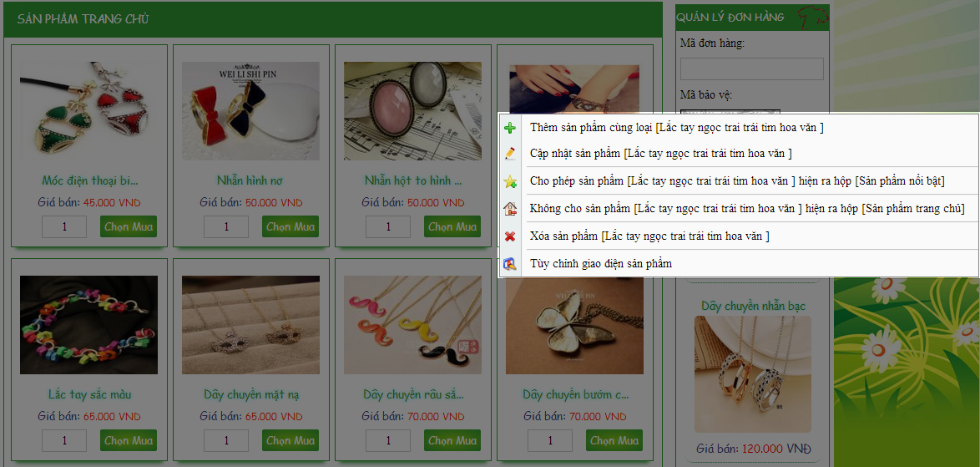Click the house homepage-product icon

(510, 209)
